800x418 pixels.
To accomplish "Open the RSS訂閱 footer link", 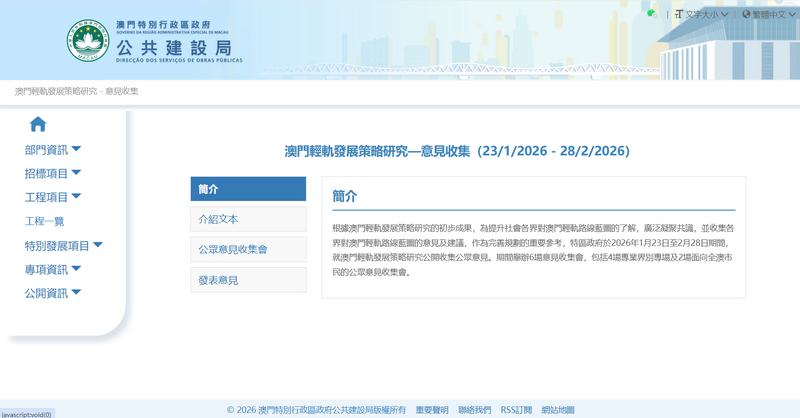I will pos(516,410).
